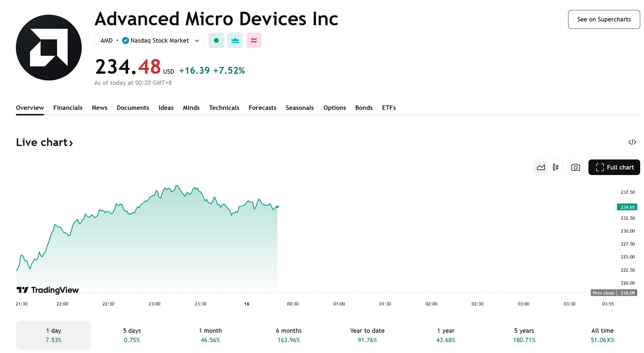The image size is (644, 353).
Task: Switch to candlestick chart style
Action: 555,167
